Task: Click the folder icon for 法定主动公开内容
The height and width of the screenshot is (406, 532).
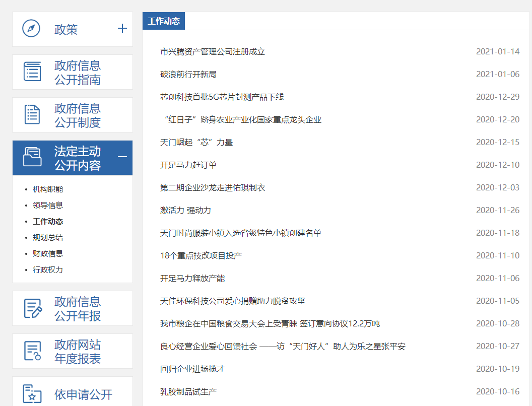Action: pyautogui.click(x=33, y=157)
